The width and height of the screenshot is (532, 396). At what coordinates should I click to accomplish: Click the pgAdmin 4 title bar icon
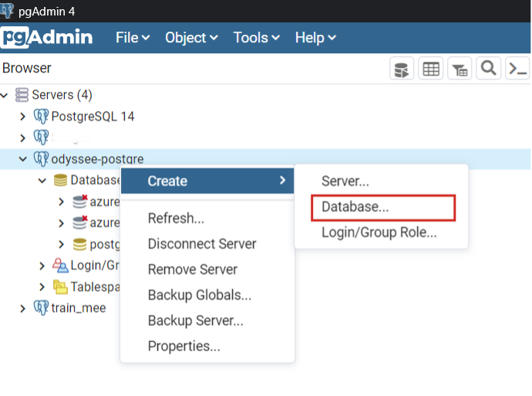click(7, 11)
